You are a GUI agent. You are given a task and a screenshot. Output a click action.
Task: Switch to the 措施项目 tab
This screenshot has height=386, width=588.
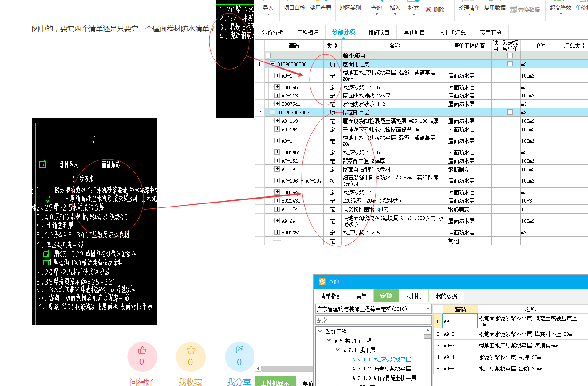pos(379,32)
